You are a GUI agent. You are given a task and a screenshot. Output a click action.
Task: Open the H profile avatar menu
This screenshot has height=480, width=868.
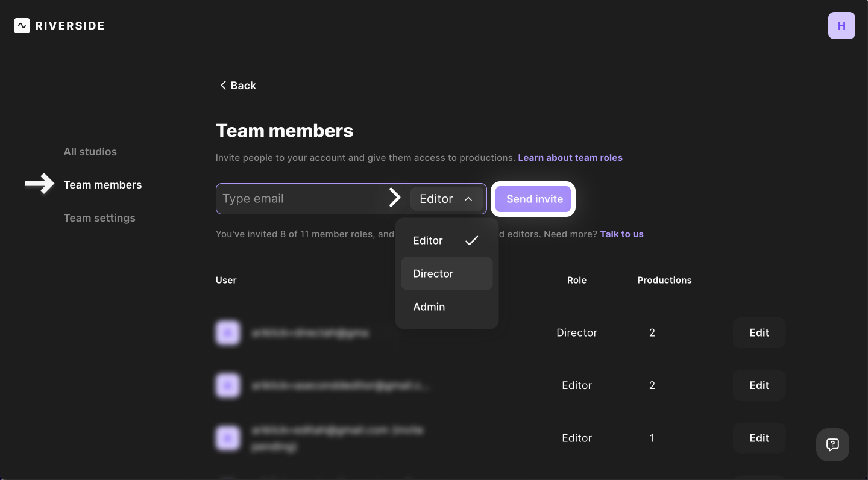841,26
